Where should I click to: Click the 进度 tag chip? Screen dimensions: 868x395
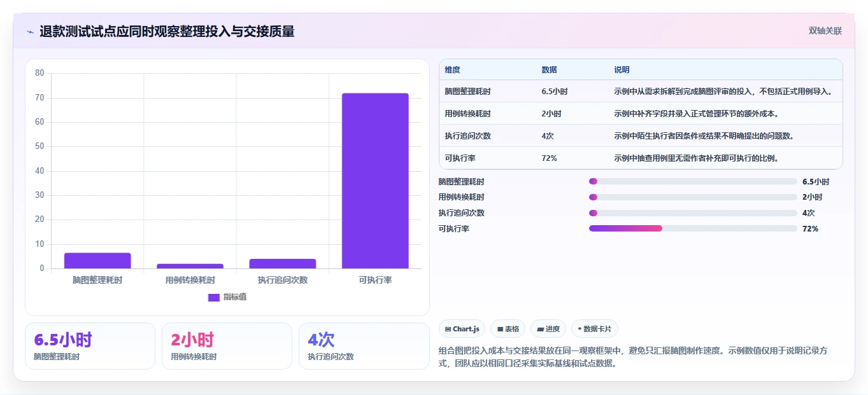548,329
